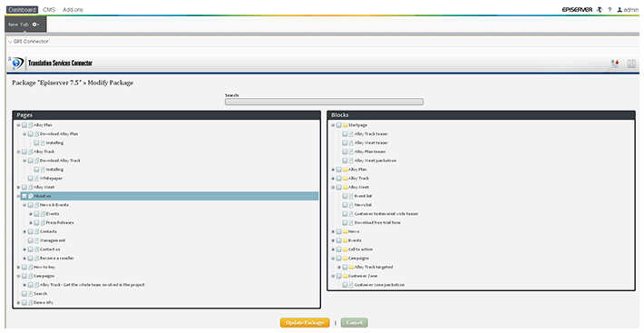This screenshot has width=644, height=333.
Task: Open the admin user menu
Action: point(628,9)
